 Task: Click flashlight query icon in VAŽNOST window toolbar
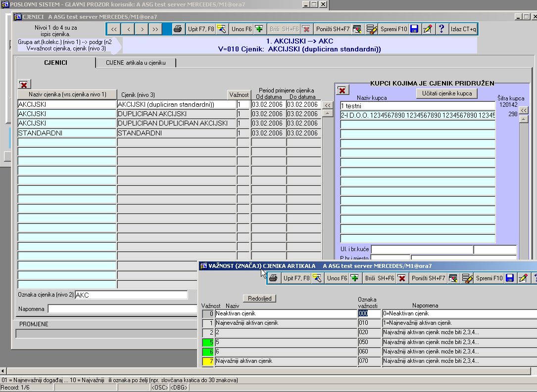[x=317, y=278]
